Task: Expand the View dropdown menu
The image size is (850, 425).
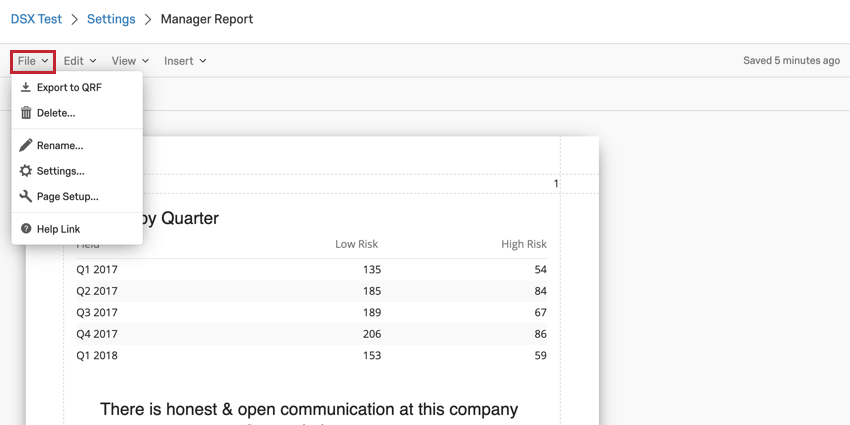Action: pos(130,61)
